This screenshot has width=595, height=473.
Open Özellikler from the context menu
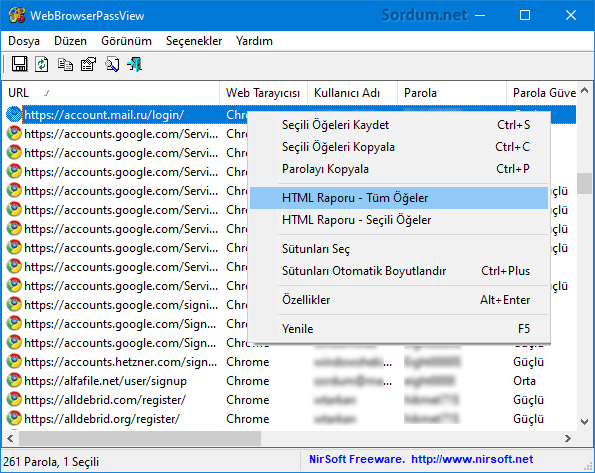point(399,300)
